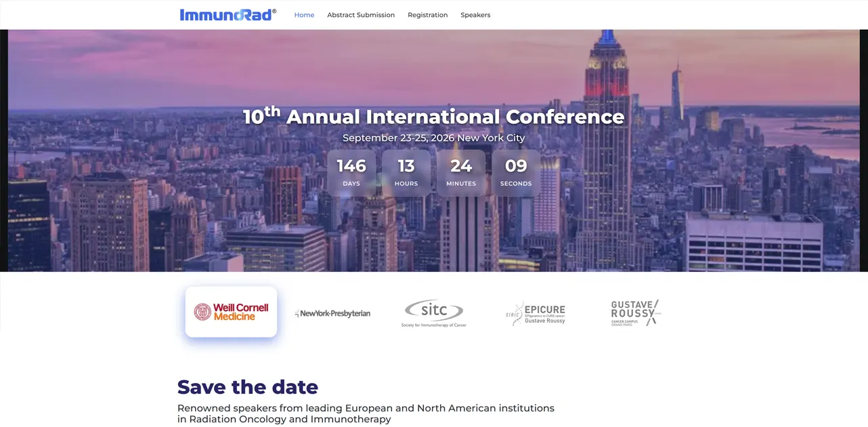Click the ImmunoRad logo in the header
Screen dimensions: 868x427
pyautogui.click(x=227, y=15)
